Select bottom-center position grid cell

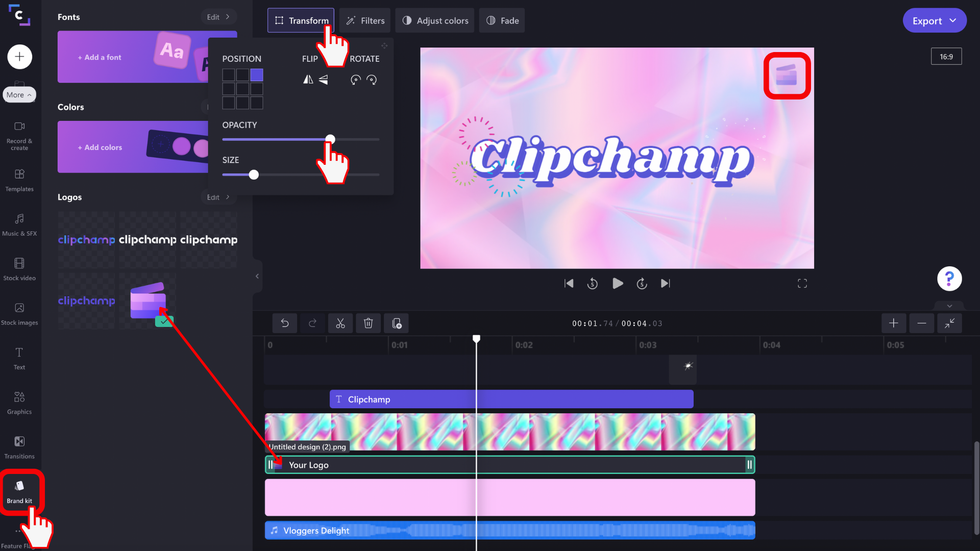click(x=242, y=103)
